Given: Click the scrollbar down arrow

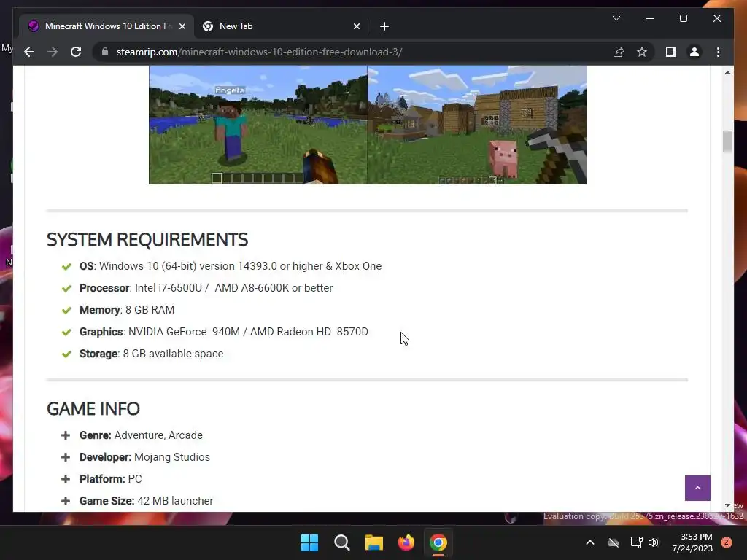Looking at the screenshot, I should point(727,505).
